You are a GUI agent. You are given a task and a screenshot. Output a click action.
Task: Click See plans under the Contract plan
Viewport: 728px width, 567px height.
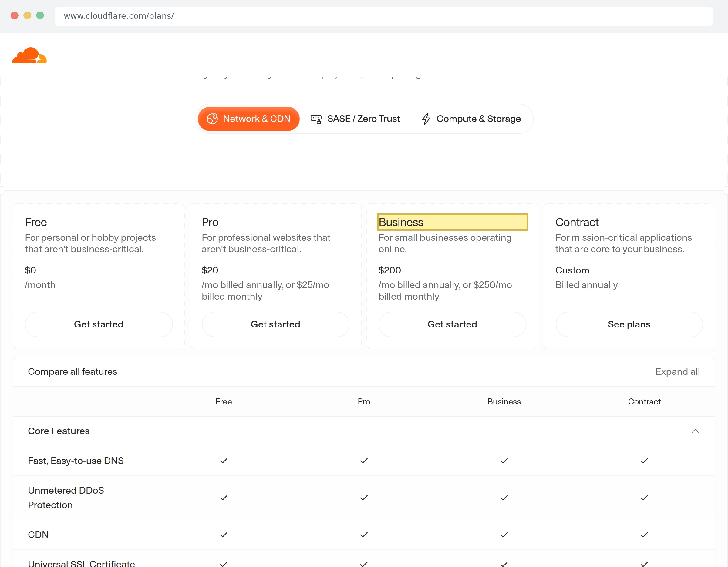629,324
